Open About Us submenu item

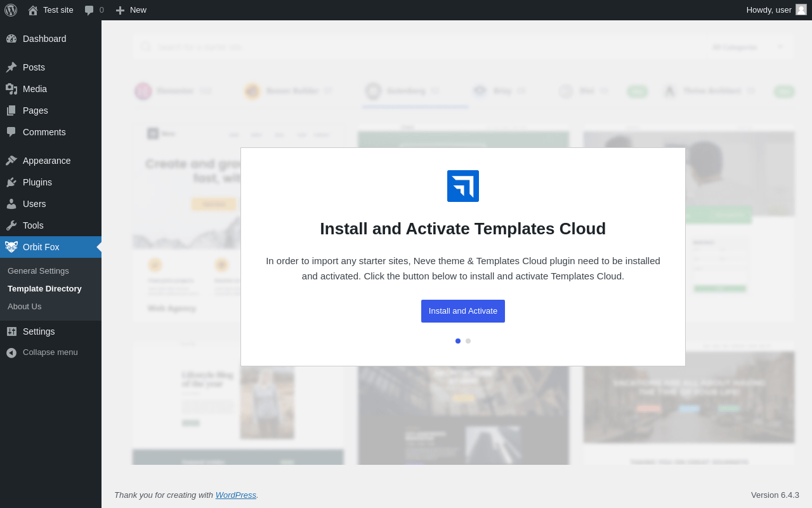[25, 307]
